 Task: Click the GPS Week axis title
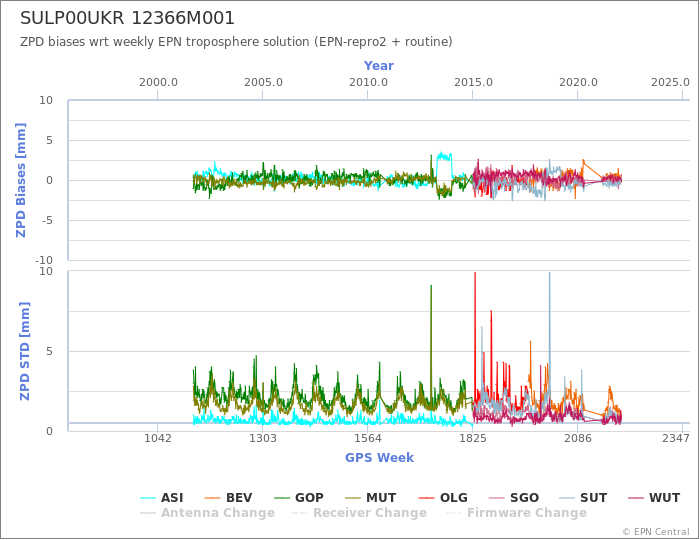(379, 457)
